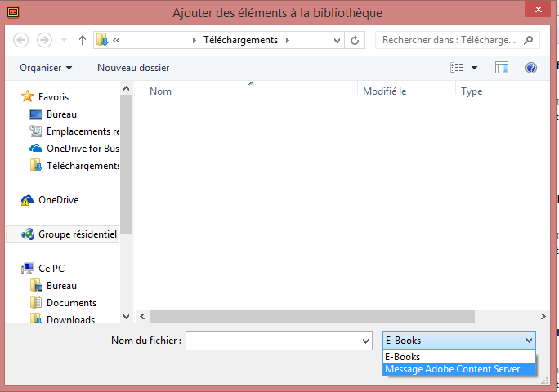This screenshot has width=559, height=392.
Task: Go up one folder level
Action: (83, 40)
